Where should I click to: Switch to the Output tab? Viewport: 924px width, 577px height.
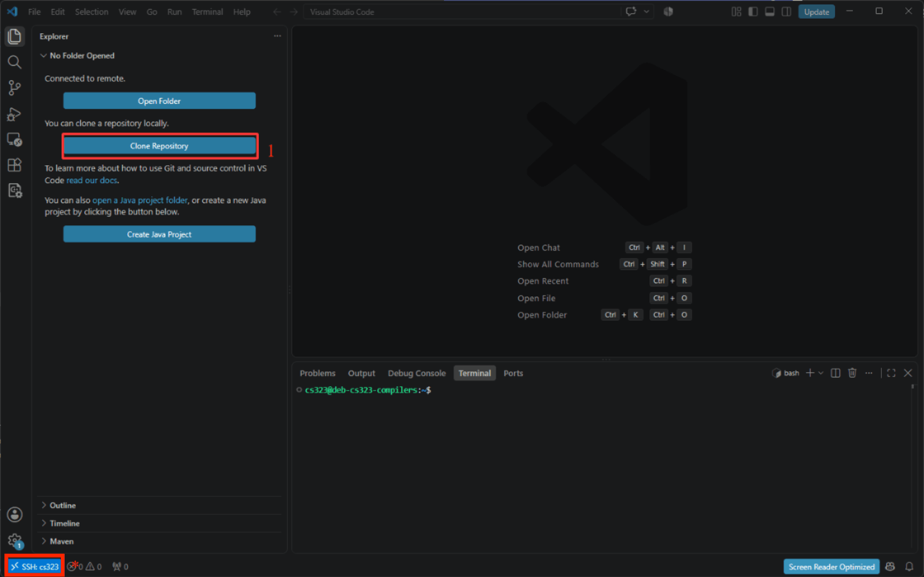coord(361,373)
